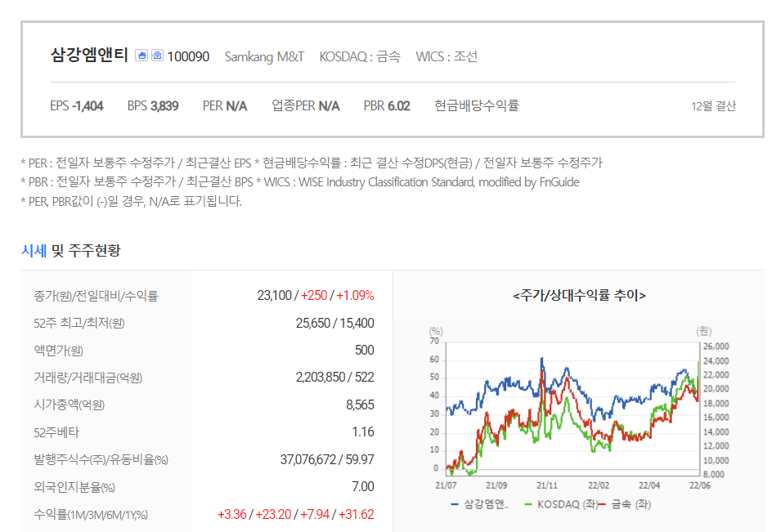781x532 pixels.
Task: Select the 52-week range 25,650 / 15,400
Action: 334,323
